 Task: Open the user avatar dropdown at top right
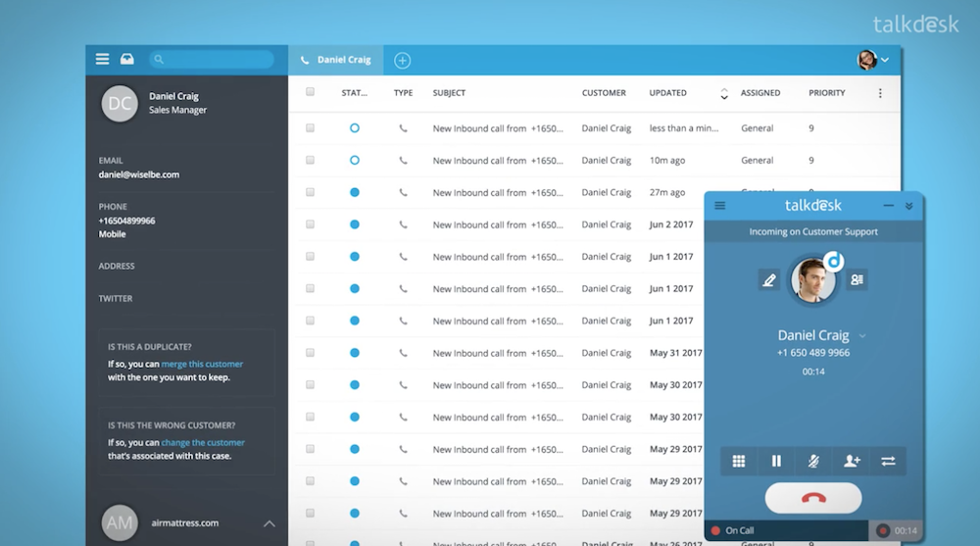873,60
